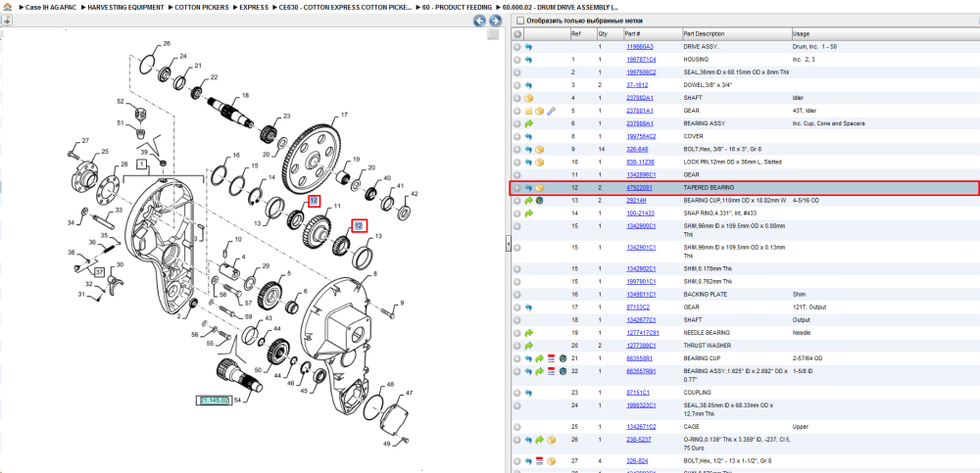
Task: Open Case IH AG APAC breadcrumb
Action: pos(49,8)
